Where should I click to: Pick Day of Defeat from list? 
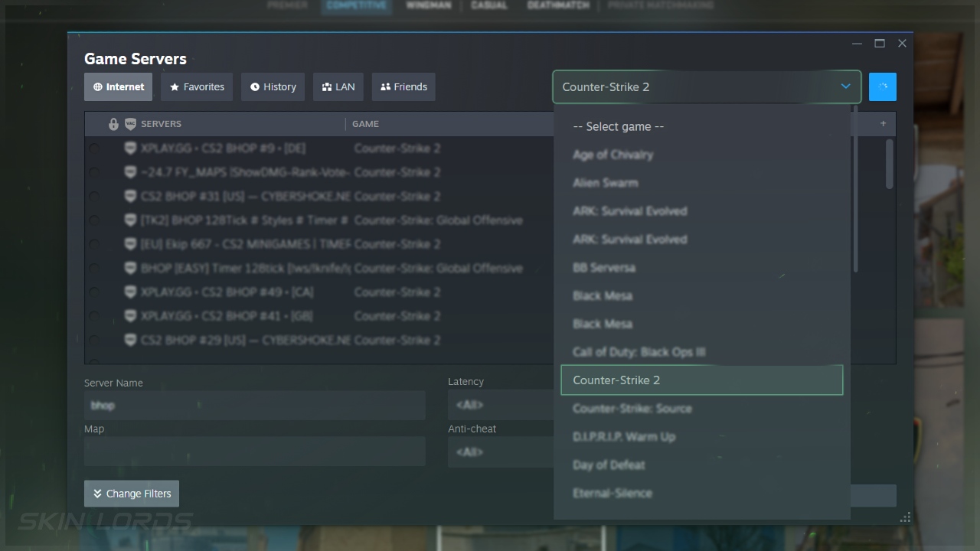pos(702,465)
